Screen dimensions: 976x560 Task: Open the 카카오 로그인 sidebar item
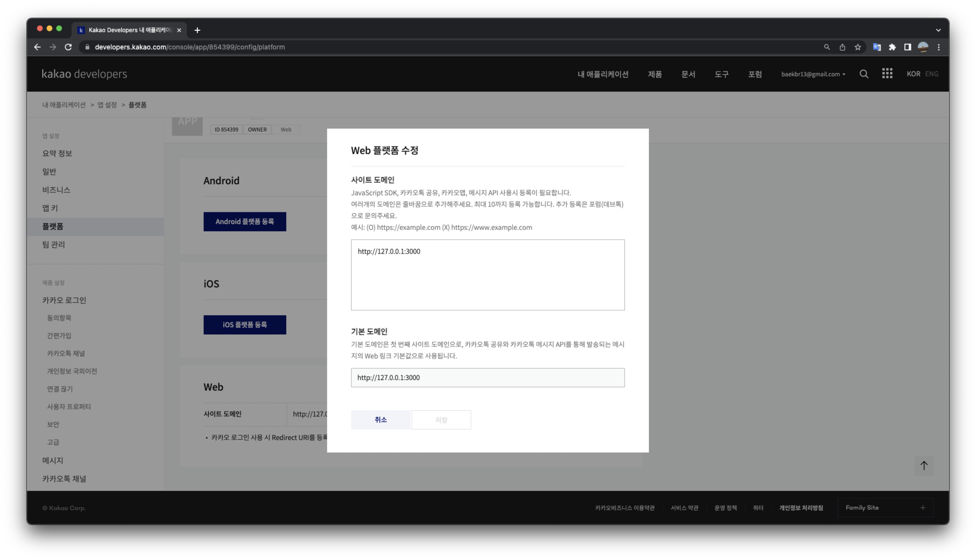tap(64, 300)
